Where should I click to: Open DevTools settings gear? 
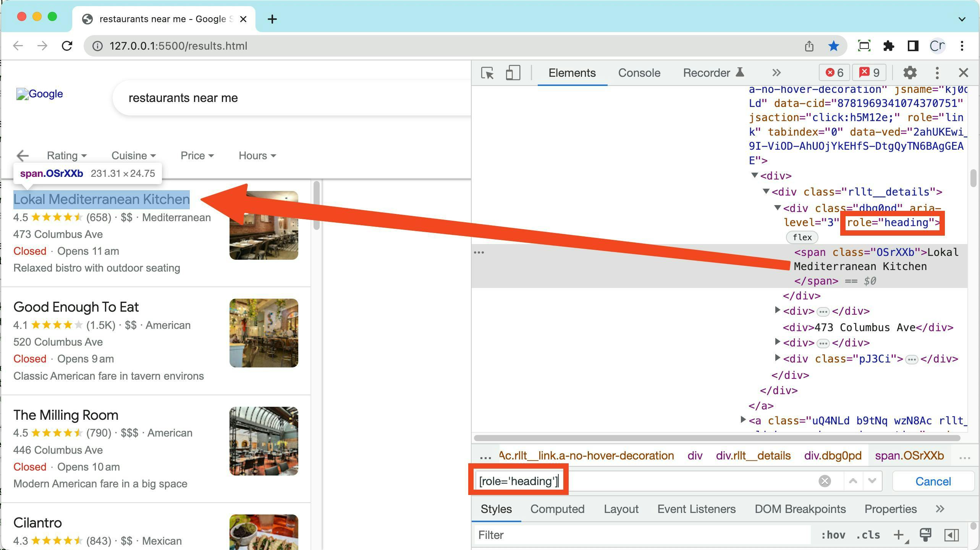910,73
